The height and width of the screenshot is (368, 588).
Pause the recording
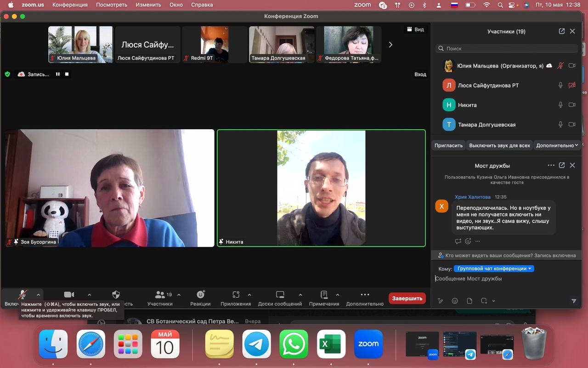click(x=58, y=74)
